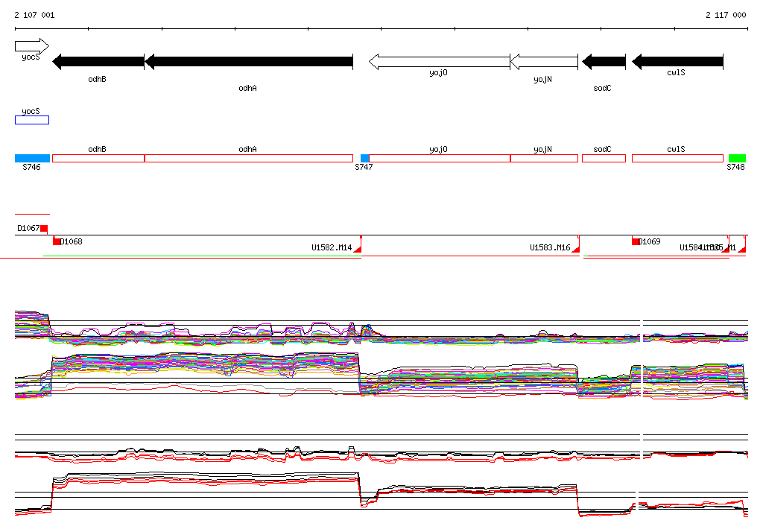Click the 2 107 001 start coordinate
Screen dimensions: 763x532
click(x=34, y=15)
